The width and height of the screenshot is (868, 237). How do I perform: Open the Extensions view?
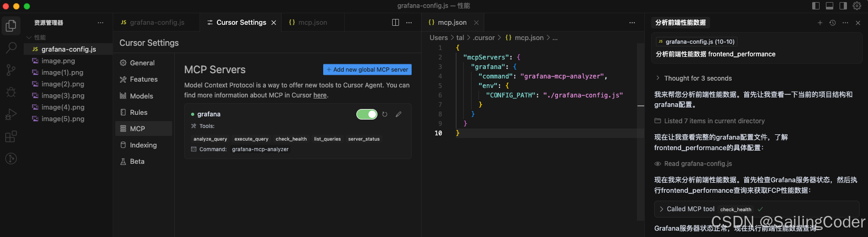pyautogui.click(x=11, y=136)
